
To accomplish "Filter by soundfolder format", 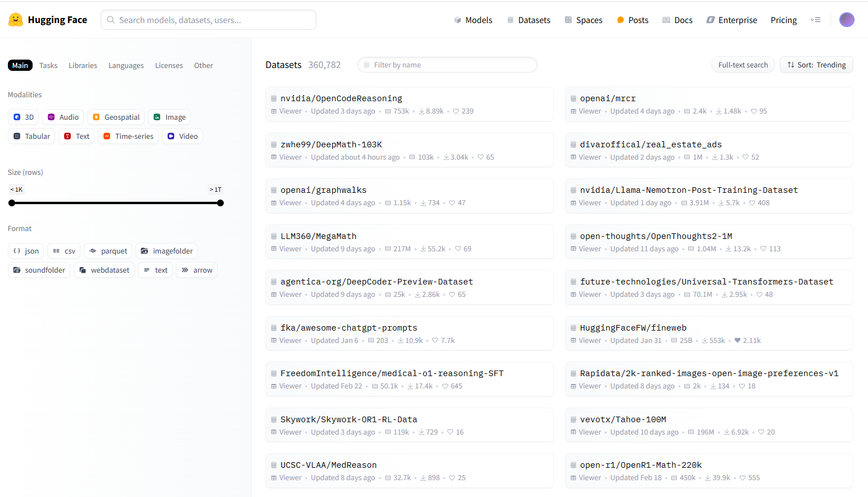I will tap(39, 270).
